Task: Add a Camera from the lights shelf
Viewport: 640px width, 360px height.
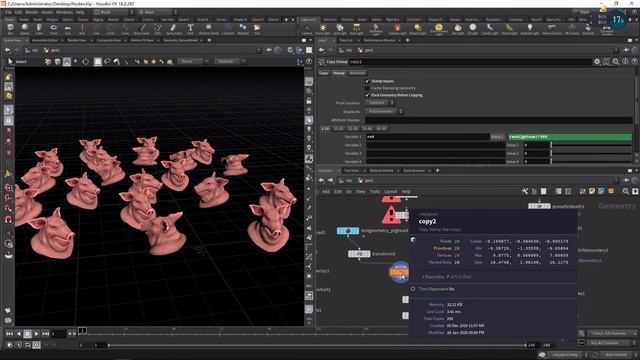Action: click(307, 29)
